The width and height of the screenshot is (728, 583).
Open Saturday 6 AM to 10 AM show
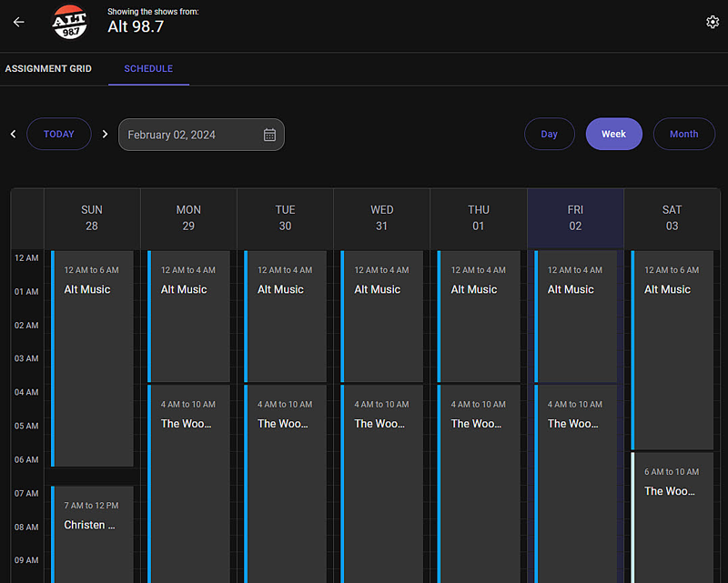[672, 518]
